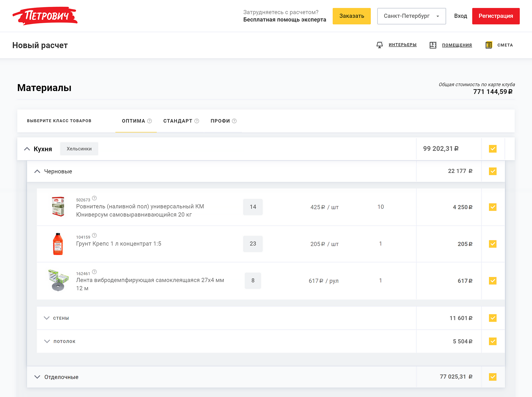Click the 425 ₽ / шт price
The image size is (532, 397).
click(324, 207)
